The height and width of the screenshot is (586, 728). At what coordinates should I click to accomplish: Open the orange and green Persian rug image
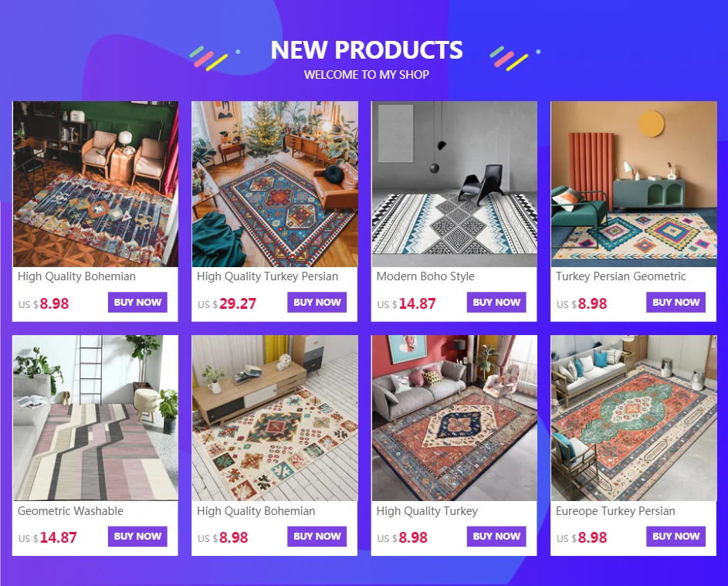[634, 418]
